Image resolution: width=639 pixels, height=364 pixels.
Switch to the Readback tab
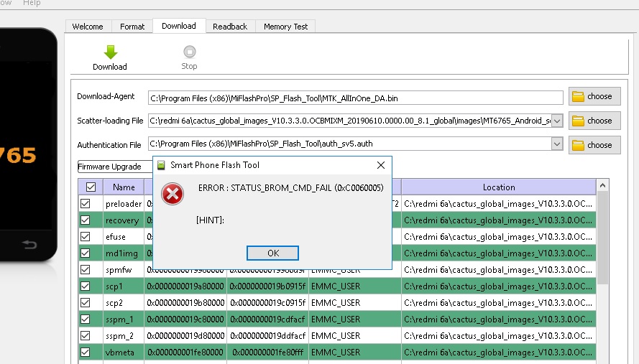230,27
